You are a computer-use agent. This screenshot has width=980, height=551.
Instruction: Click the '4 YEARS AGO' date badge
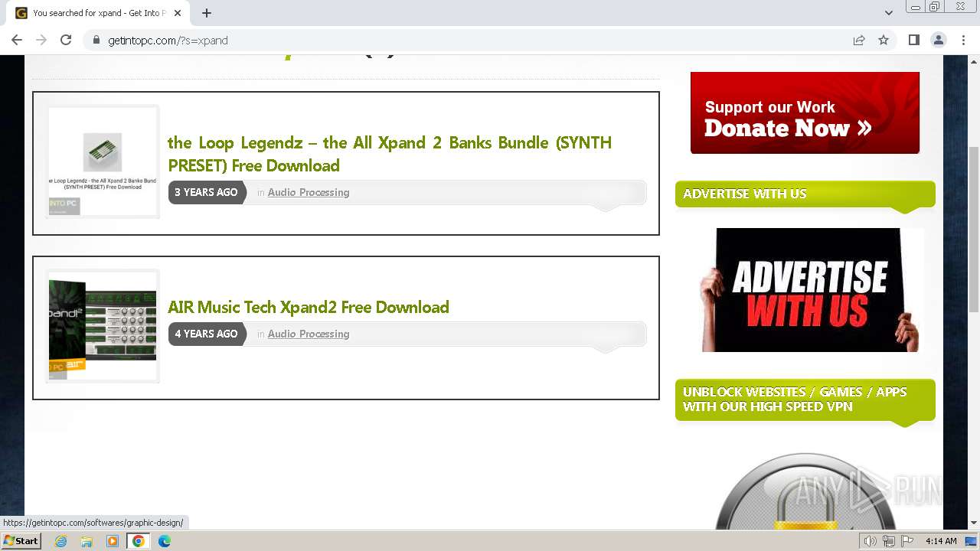pyautogui.click(x=207, y=334)
